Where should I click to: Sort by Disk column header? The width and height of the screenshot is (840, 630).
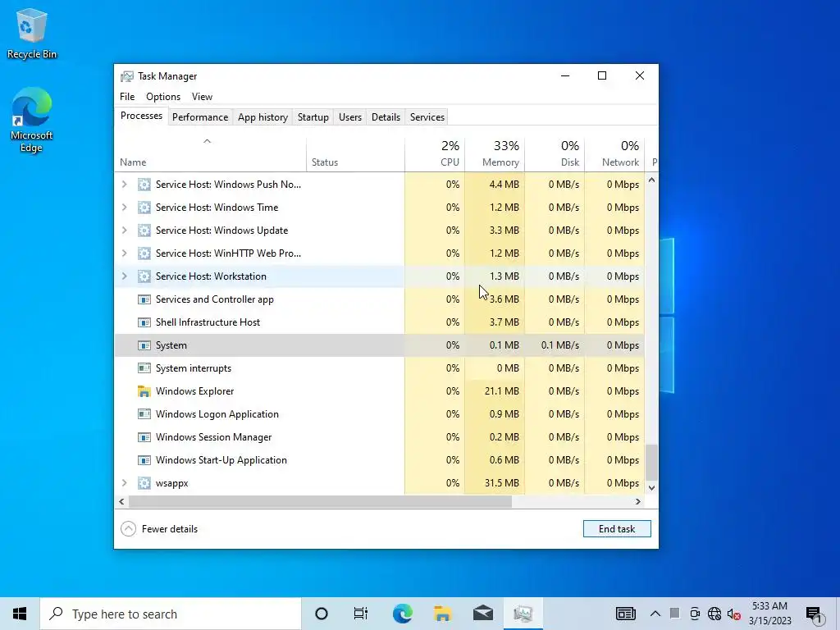[x=555, y=154]
